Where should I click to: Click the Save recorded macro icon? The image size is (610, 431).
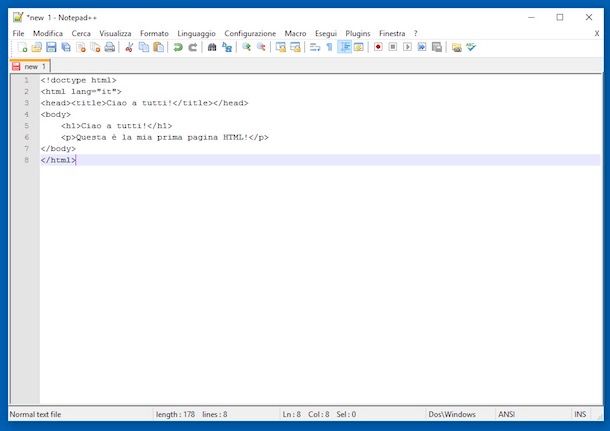coord(437,47)
